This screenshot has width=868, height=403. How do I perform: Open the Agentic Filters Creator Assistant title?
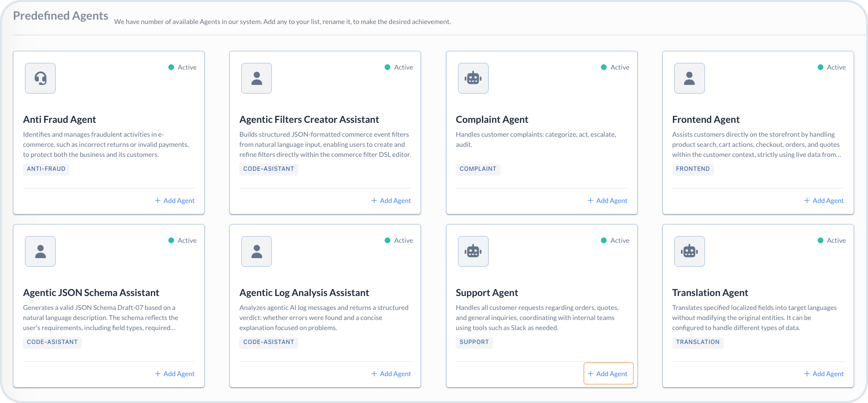coord(309,119)
